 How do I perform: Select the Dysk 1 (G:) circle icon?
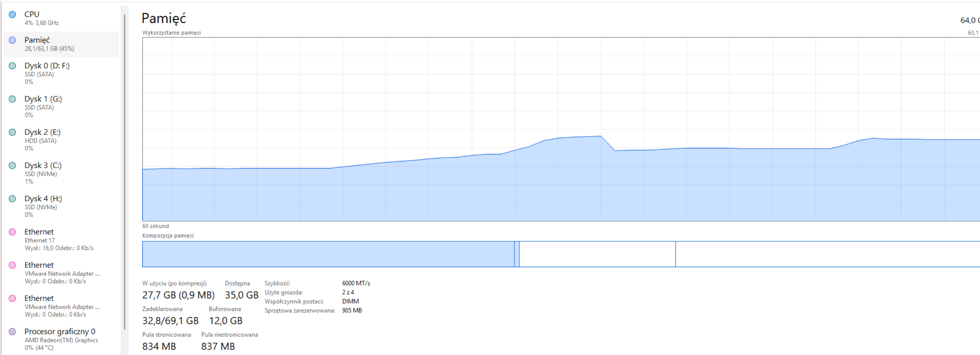(12, 99)
